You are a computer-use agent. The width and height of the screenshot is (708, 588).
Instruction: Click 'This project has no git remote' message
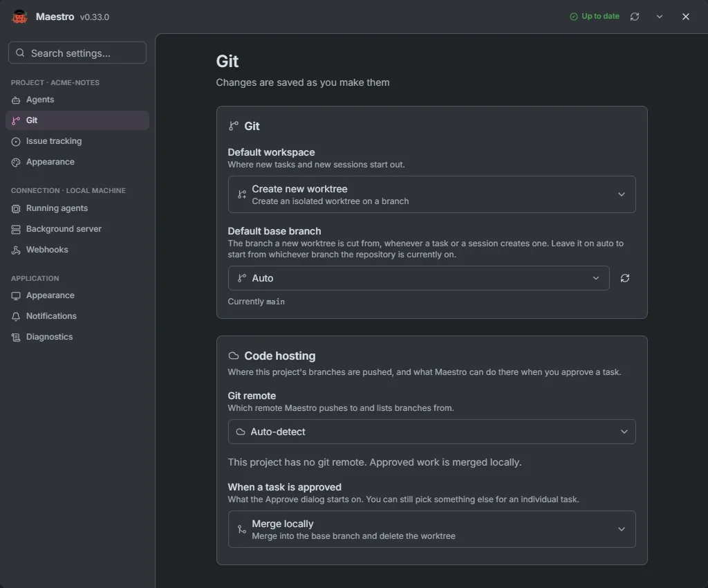coord(375,462)
